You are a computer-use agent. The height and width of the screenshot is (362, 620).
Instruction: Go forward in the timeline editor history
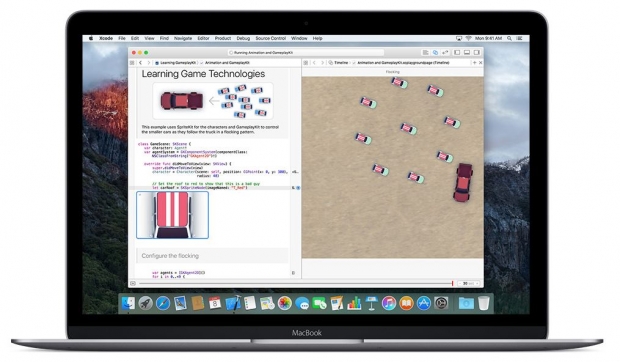point(322,63)
